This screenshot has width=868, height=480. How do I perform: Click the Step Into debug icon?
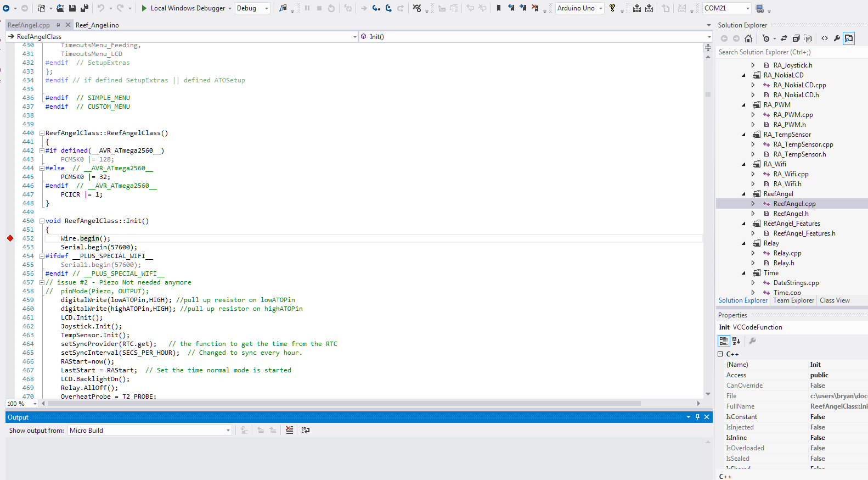(376, 8)
